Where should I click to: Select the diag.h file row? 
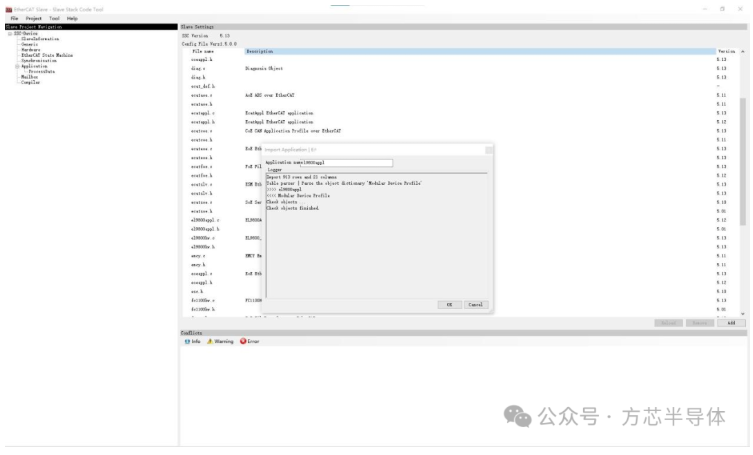coord(461,77)
